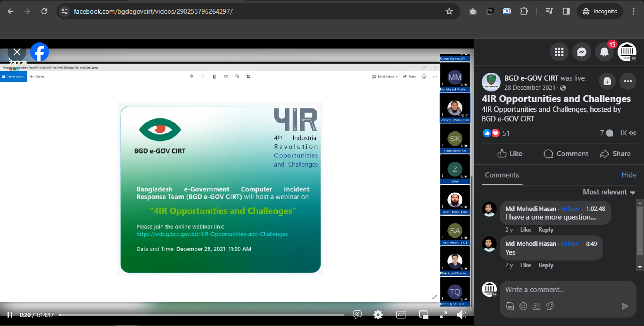Image resolution: width=644 pixels, height=326 pixels.
Task: Open the browser side panel icon
Action: [x=566, y=11]
